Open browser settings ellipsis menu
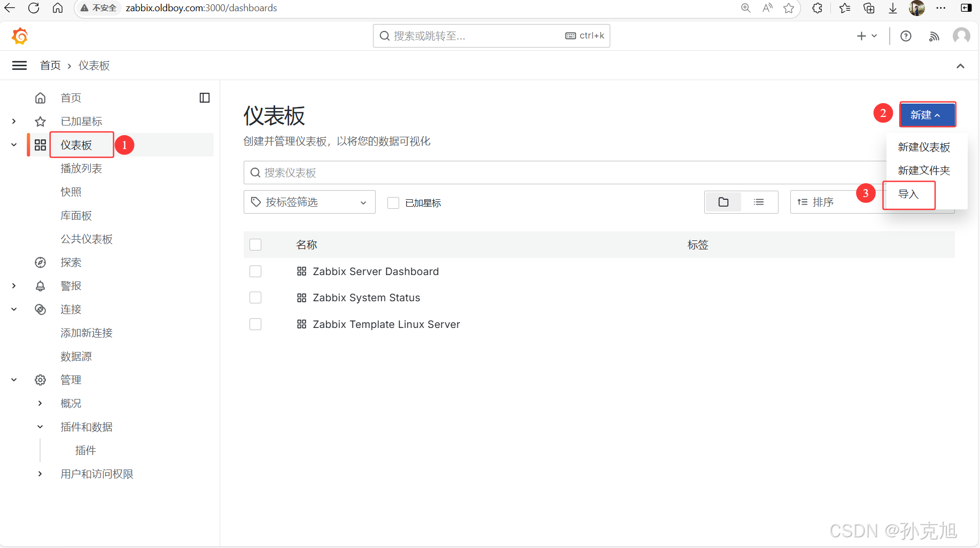 (x=941, y=8)
